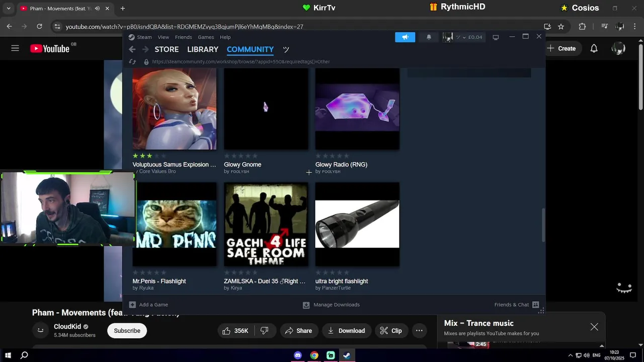644x362 pixels.
Task: Open Steam notifications bell
Action: tap(429, 37)
